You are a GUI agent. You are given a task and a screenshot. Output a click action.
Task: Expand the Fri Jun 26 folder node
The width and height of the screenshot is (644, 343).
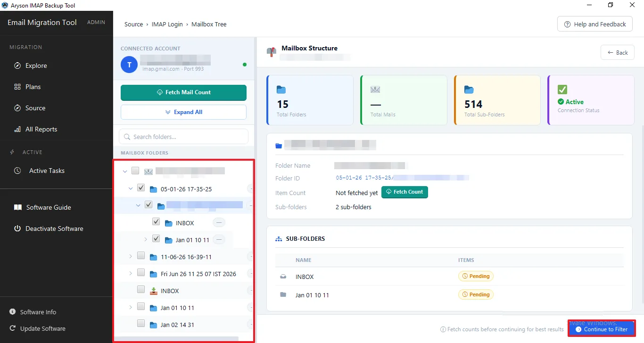pyautogui.click(x=131, y=273)
